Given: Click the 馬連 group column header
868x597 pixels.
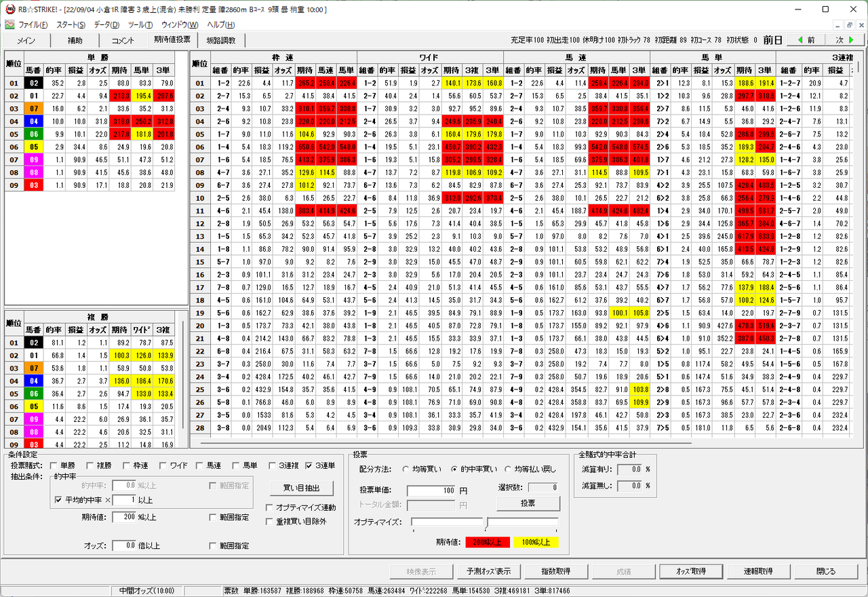Looking at the screenshot, I should [576, 58].
